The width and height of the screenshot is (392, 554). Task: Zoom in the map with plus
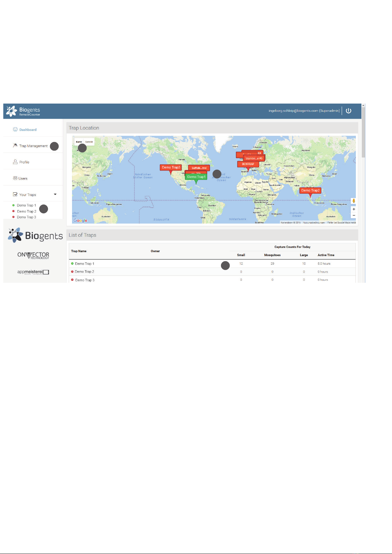354,209
